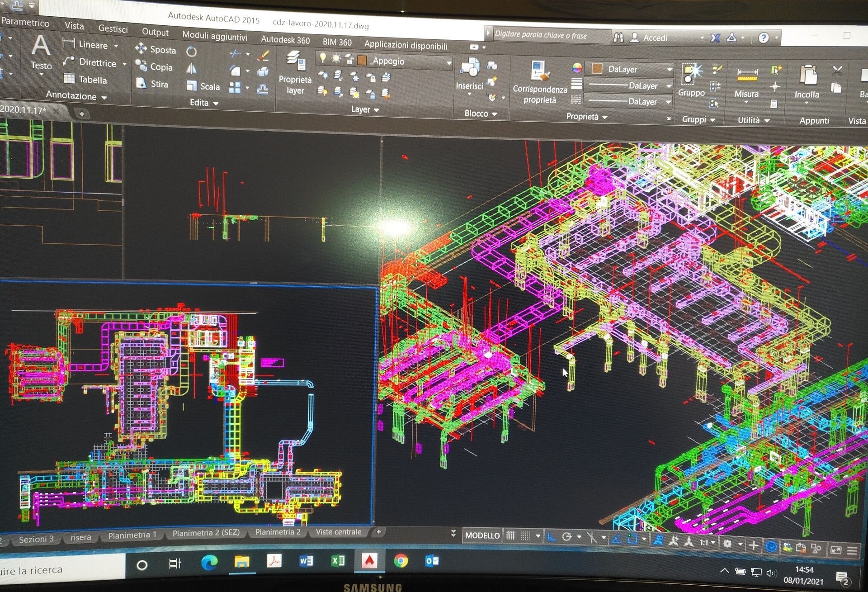Click the MODELLO space button
The height and width of the screenshot is (592, 868).
(482, 535)
